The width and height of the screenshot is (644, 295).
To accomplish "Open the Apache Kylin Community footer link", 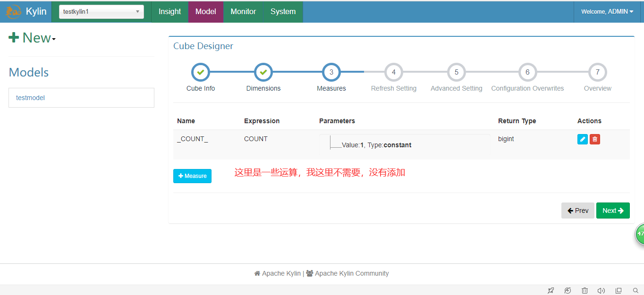I will coord(352,273).
